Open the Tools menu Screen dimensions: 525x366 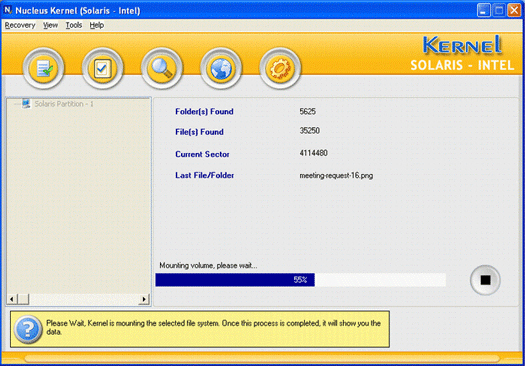coord(74,25)
